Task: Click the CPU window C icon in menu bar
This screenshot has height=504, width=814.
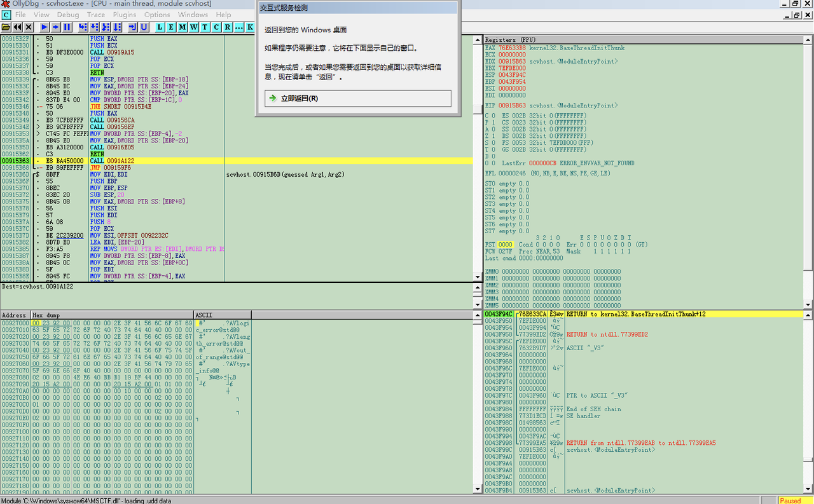Action: pyautogui.click(x=6, y=15)
